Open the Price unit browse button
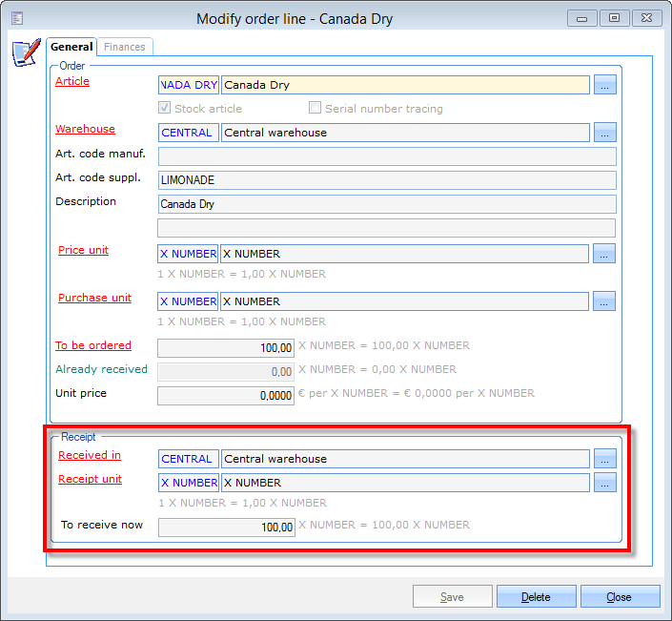The height and width of the screenshot is (621, 672). [x=604, y=254]
